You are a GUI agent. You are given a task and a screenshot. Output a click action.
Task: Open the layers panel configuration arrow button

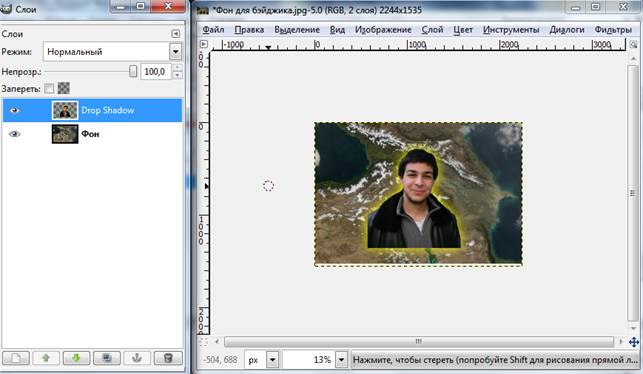pyautogui.click(x=176, y=34)
